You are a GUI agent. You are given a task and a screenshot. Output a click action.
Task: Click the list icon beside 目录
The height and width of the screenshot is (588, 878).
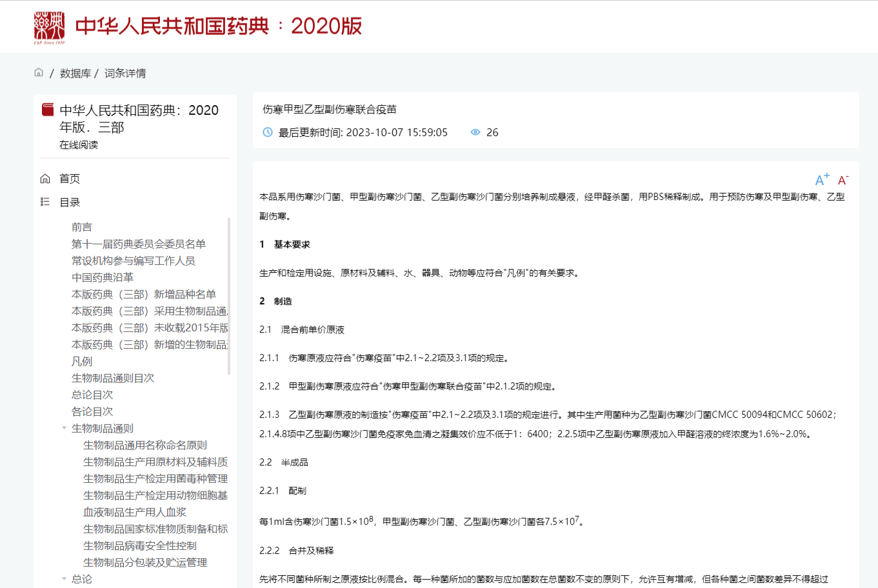[x=45, y=202]
